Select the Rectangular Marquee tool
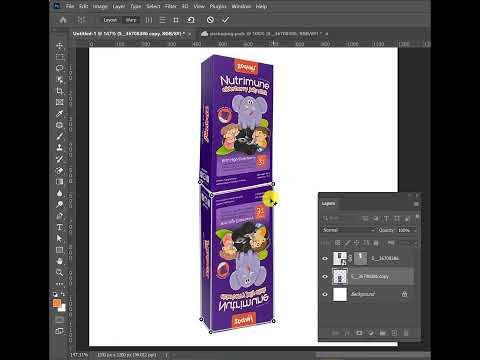This screenshot has height=360, width=480. coord(60,57)
